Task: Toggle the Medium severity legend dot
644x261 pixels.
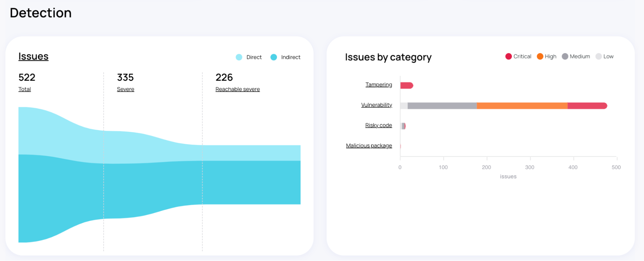Action: point(565,56)
